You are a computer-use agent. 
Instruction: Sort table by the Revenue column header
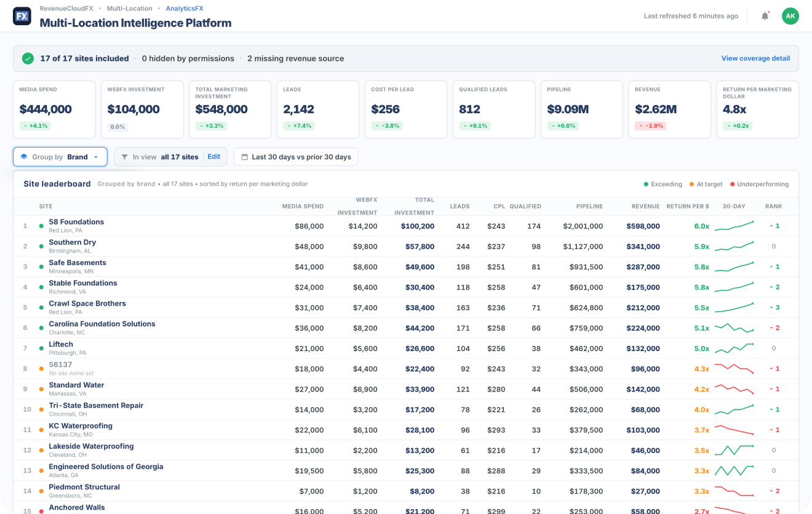646,207
